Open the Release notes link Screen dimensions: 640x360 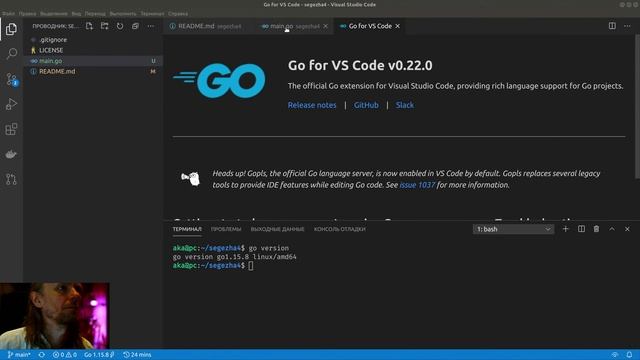pyautogui.click(x=312, y=105)
